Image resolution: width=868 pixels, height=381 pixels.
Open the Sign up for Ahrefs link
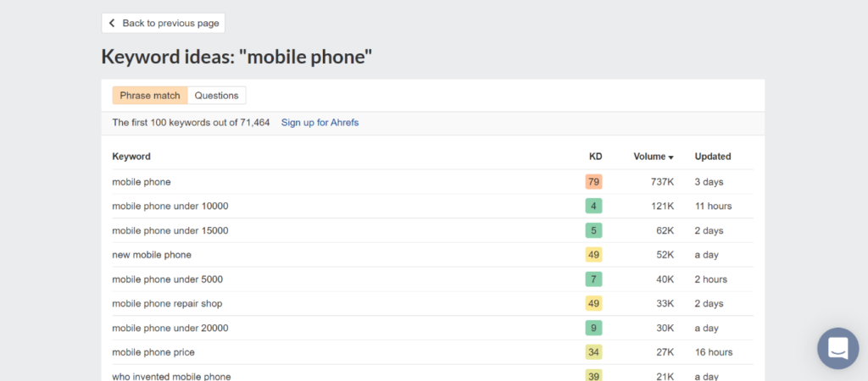[x=320, y=123]
